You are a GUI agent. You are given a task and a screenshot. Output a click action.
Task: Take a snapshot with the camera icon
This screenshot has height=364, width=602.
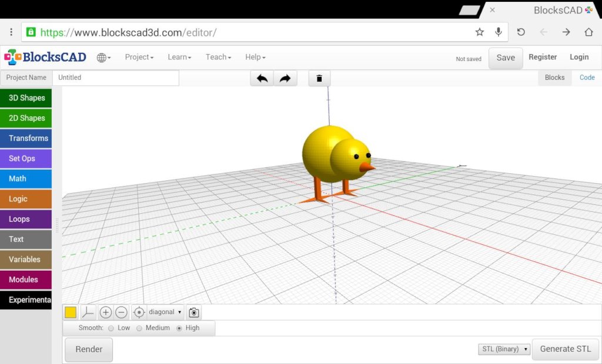[194, 312]
